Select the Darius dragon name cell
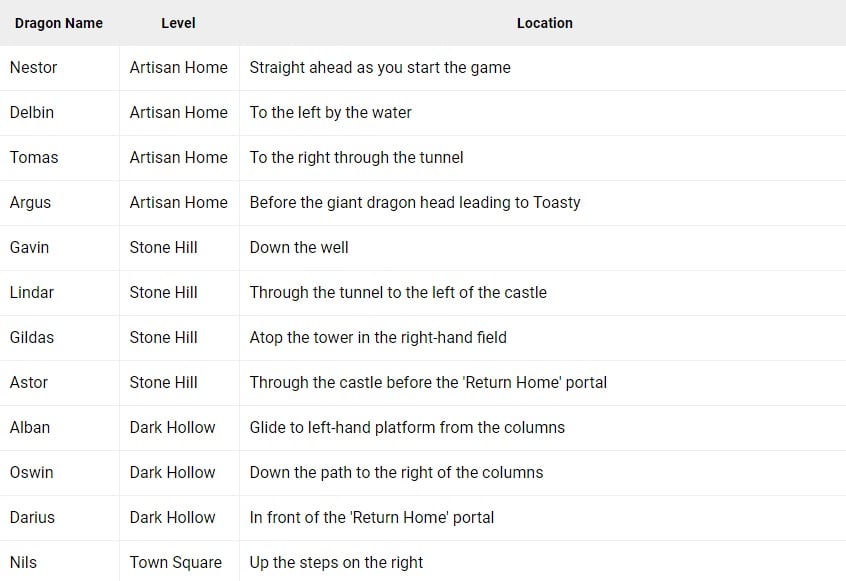This screenshot has height=581, width=846. click(32, 518)
